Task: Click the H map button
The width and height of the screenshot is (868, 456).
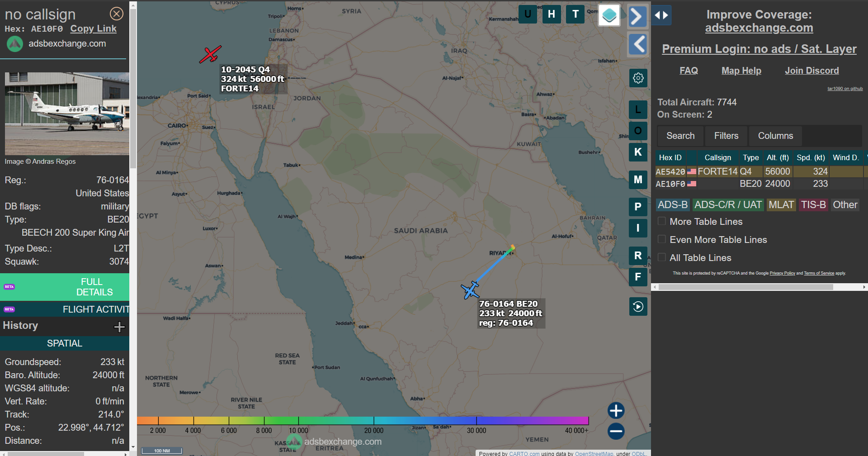Action: click(x=552, y=14)
